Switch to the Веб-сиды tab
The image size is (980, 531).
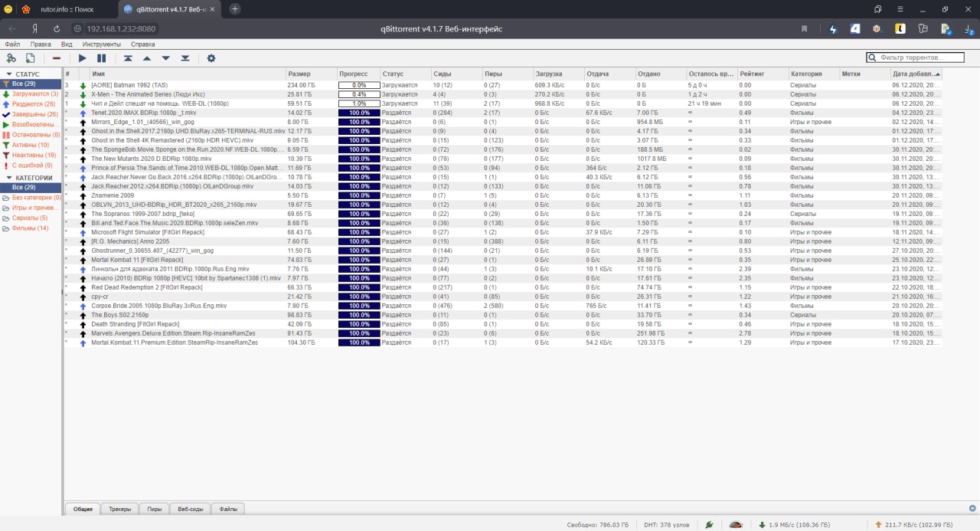(x=190, y=509)
